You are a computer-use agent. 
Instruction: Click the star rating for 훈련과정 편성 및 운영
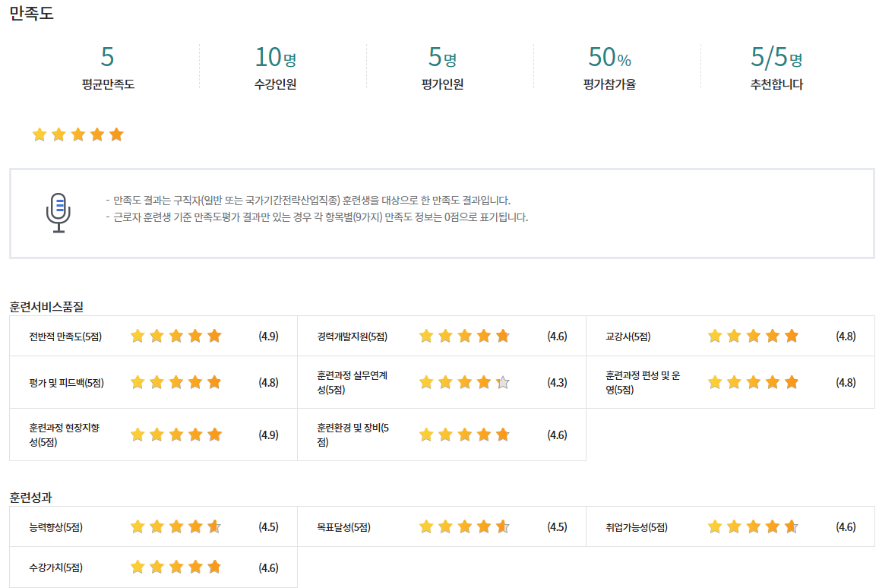pyautogui.click(x=754, y=383)
